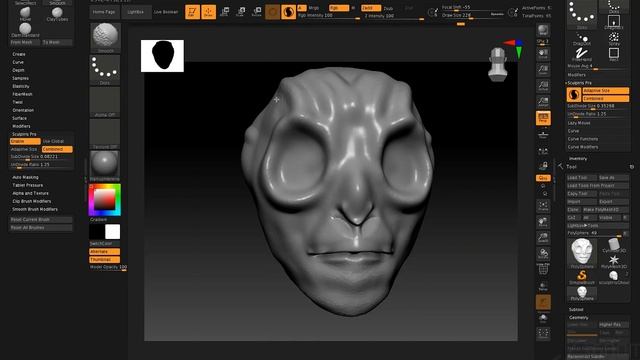The width and height of the screenshot is (640, 360).
Task: Expand Curve Functions section
Action: pos(583,139)
